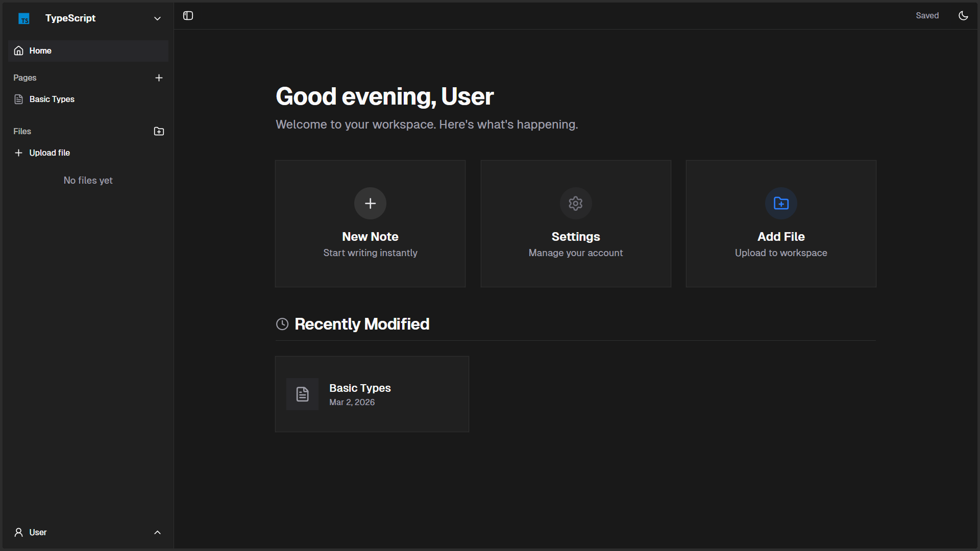The width and height of the screenshot is (980, 551).
Task: Toggle the sidebar visibility
Action: pyautogui.click(x=187, y=16)
